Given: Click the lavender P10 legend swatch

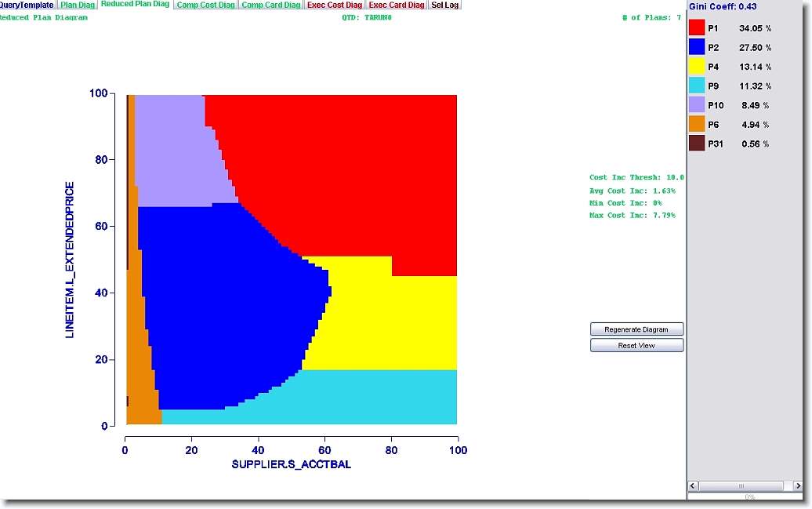Looking at the screenshot, I should (x=697, y=105).
